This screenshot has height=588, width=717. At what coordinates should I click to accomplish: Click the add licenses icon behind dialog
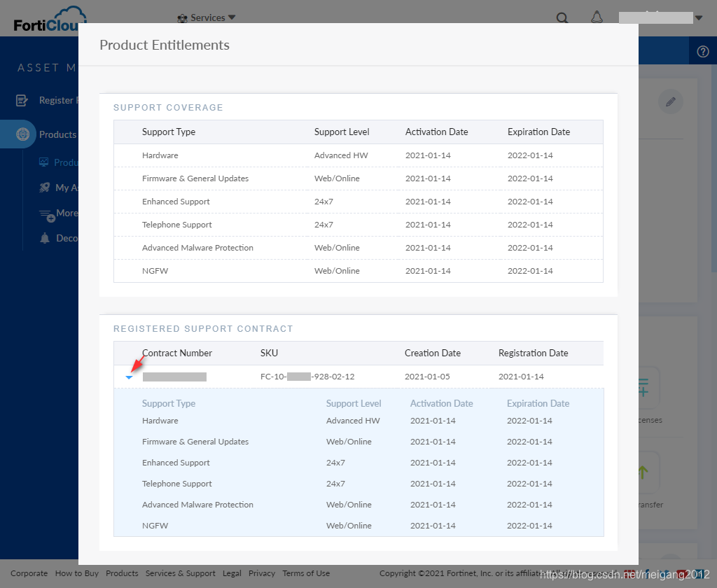coord(644,387)
